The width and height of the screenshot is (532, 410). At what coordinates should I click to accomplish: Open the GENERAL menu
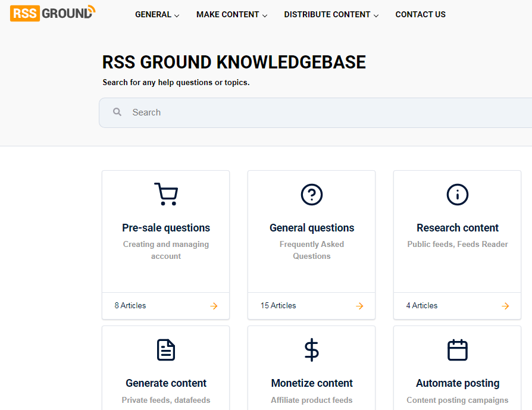(153, 15)
